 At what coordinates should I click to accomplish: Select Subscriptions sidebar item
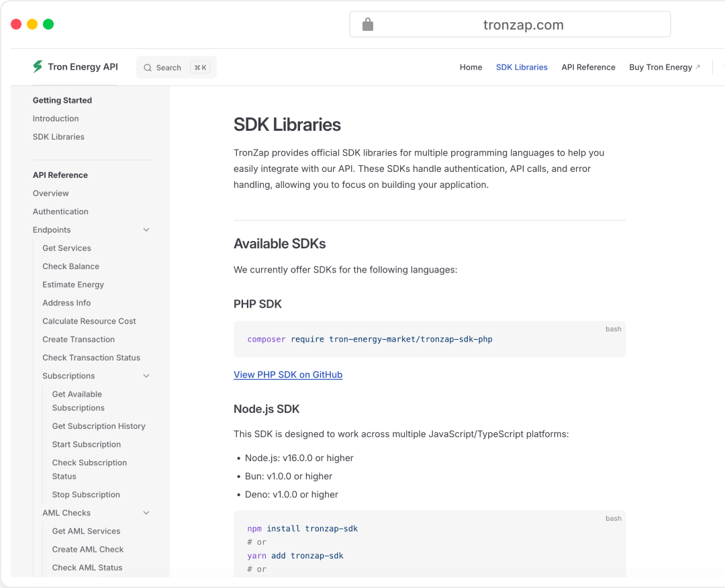click(x=68, y=376)
